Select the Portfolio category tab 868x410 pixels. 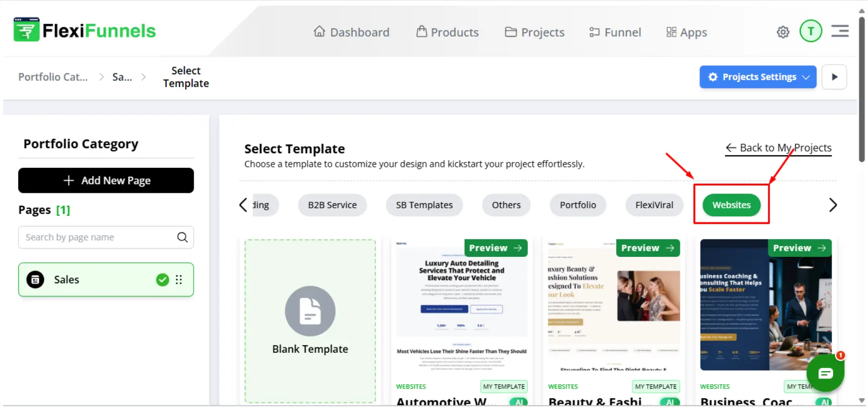pos(578,205)
